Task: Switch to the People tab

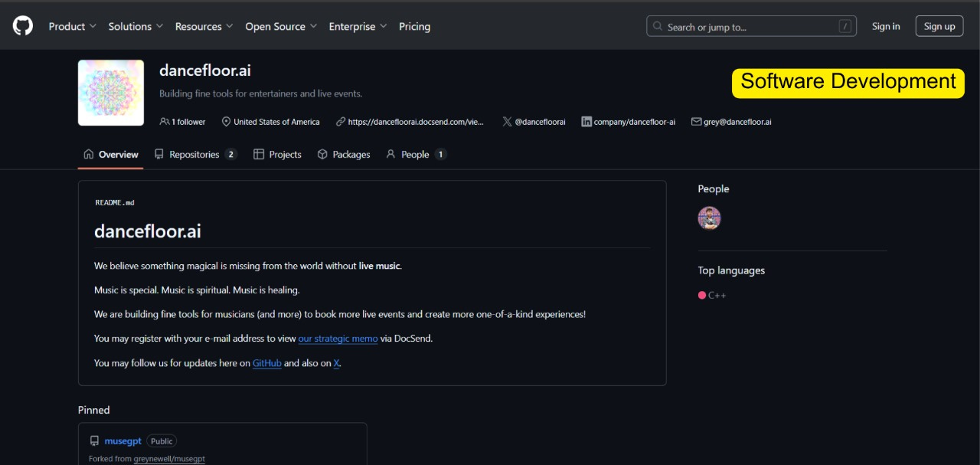Action: point(416,154)
